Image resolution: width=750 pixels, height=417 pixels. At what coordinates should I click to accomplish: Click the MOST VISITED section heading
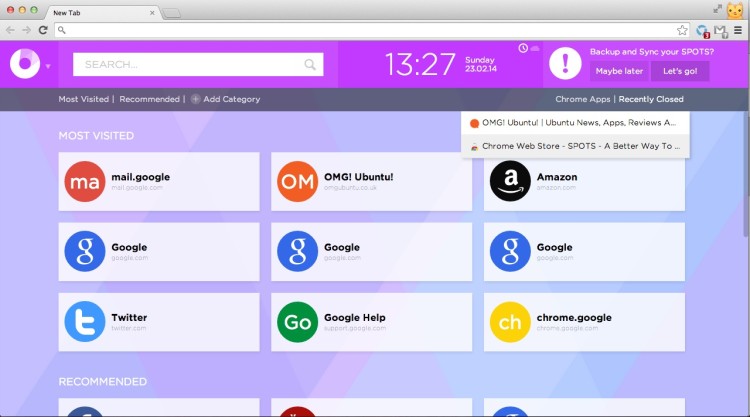click(96, 136)
